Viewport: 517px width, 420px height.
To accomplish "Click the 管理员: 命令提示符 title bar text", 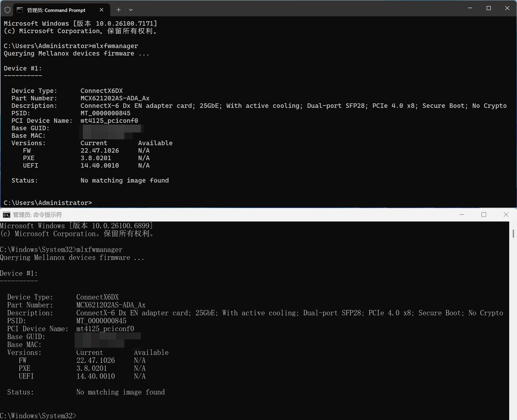I will (38, 215).
